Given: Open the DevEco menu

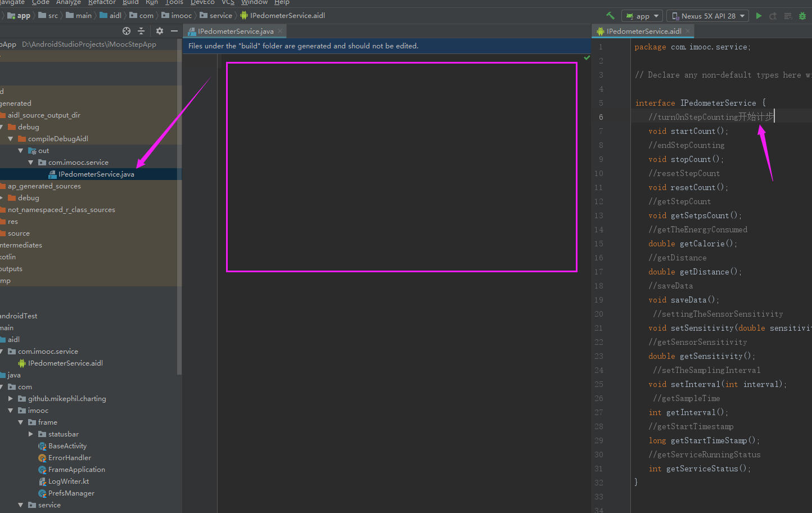Looking at the screenshot, I should 202,3.
